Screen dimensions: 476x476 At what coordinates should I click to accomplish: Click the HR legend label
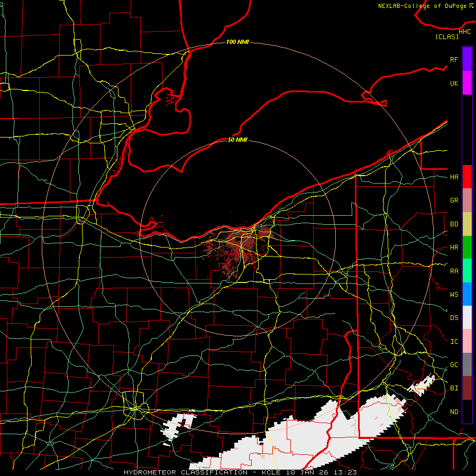(454, 248)
